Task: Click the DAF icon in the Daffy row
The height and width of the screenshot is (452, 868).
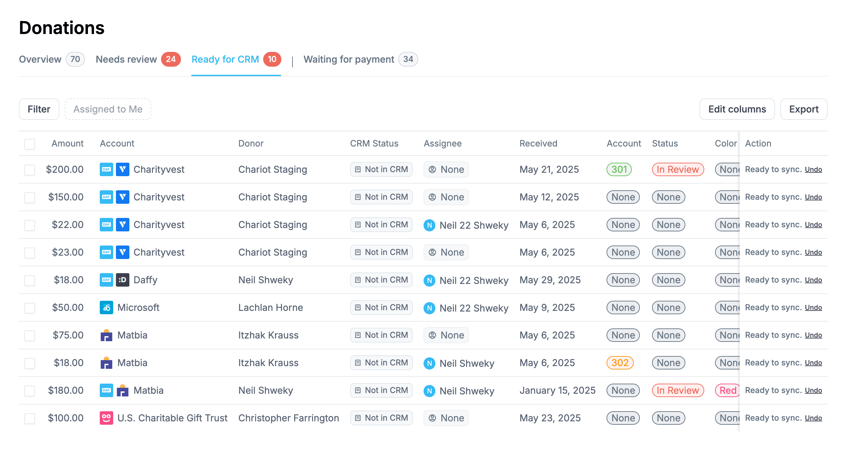Action: coord(106,280)
